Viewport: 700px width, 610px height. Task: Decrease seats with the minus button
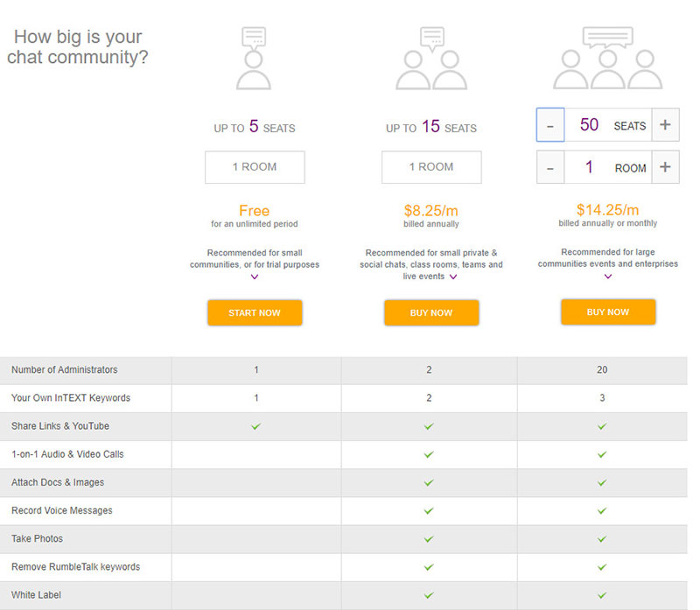550,125
